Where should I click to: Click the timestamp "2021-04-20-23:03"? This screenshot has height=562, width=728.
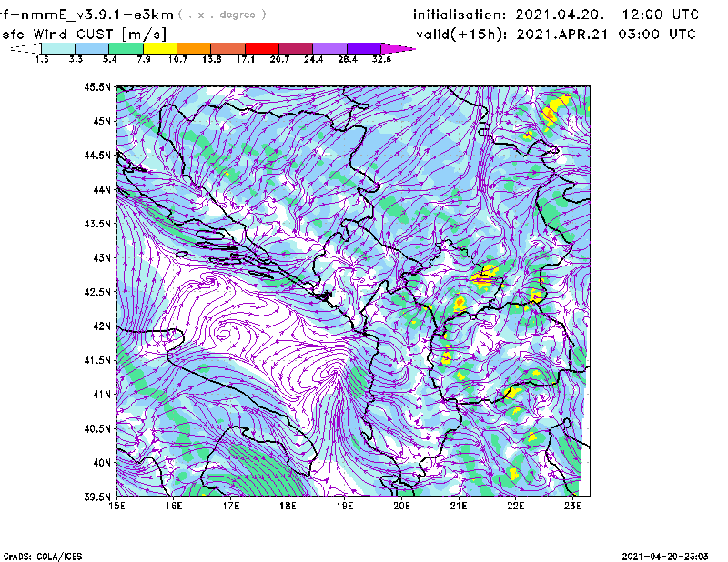(665, 557)
